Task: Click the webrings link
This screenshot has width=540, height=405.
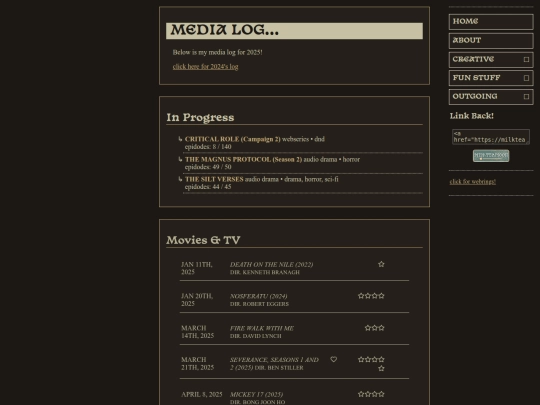Action: (x=472, y=182)
